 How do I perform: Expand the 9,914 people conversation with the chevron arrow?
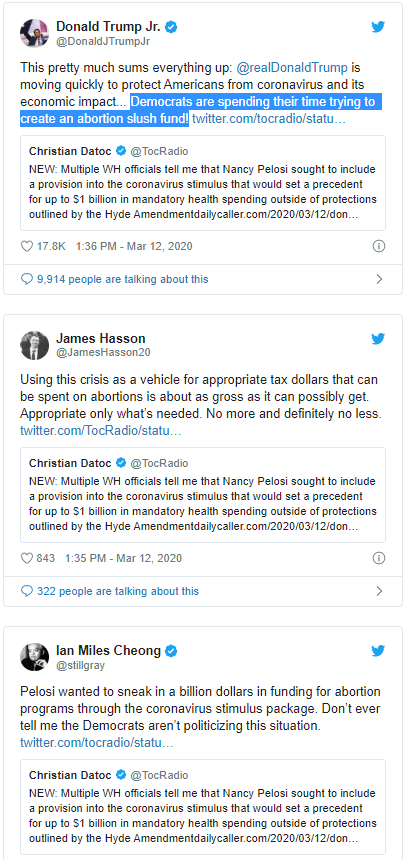(379, 279)
